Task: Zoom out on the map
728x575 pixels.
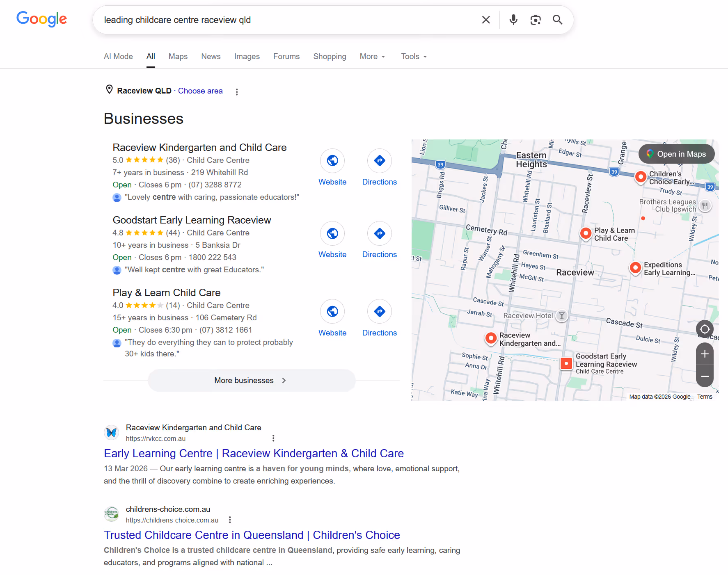Action: 705,376
